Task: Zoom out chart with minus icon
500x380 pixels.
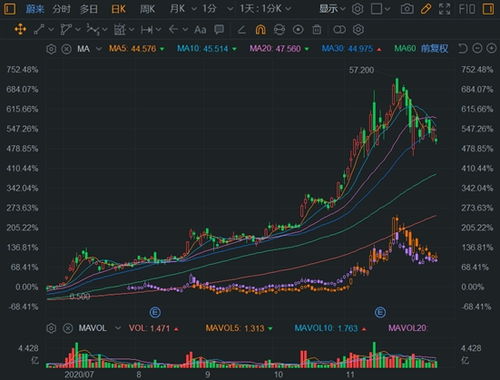Action: click(x=477, y=49)
